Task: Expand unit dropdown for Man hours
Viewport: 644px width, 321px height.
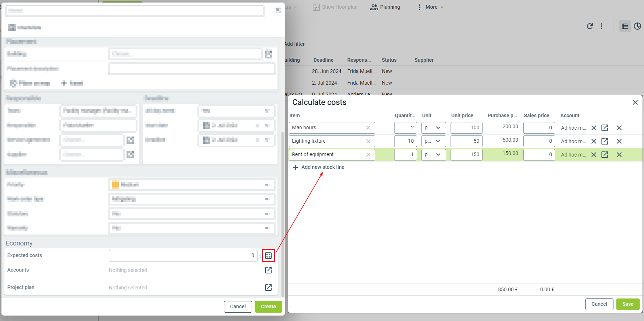Action: 433,128
